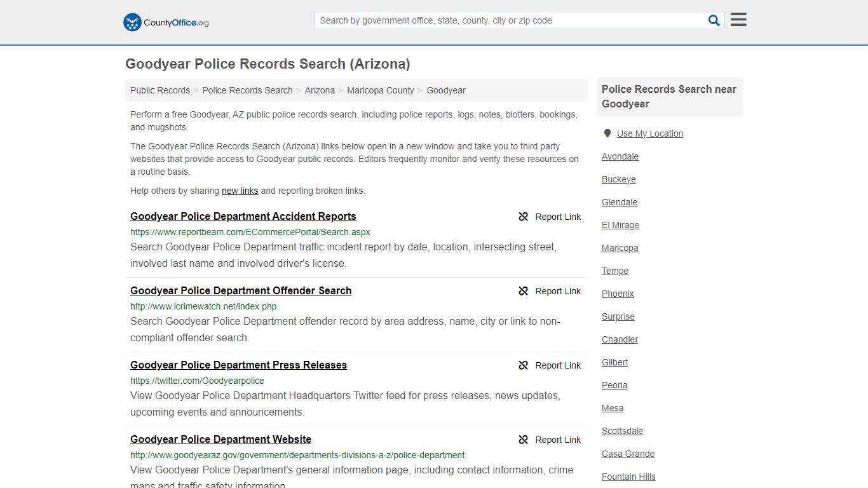Open Goodyear Police Department Press Releases
868x488 pixels.
(x=239, y=365)
